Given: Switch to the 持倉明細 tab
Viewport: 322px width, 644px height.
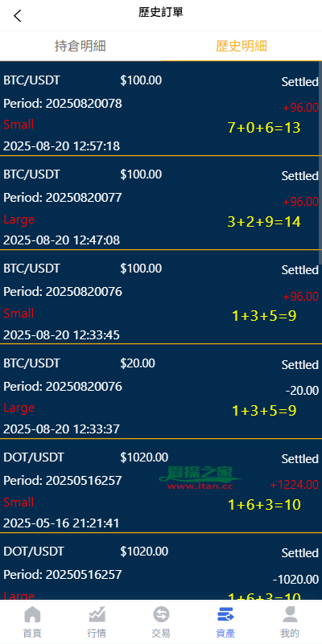Looking at the screenshot, I should (80, 46).
